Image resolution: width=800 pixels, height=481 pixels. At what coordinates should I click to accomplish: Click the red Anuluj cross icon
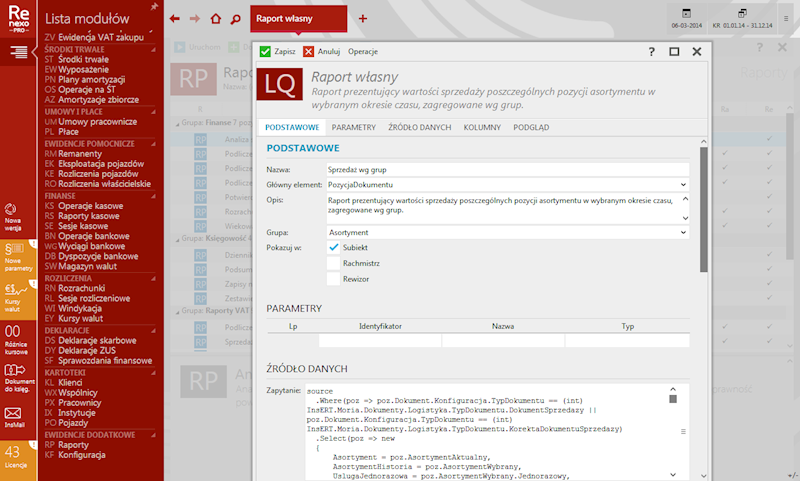click(x=308, y=52)
